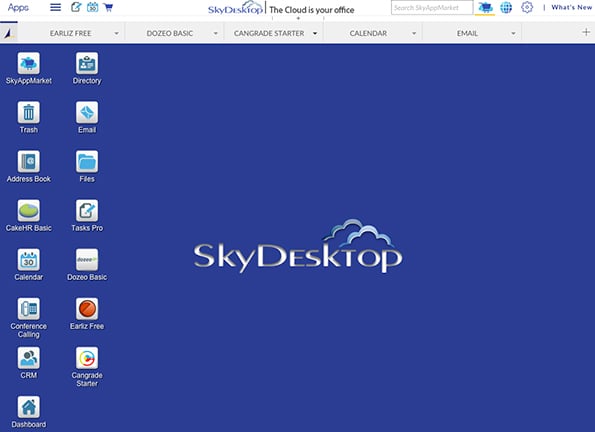Click the notepad edit icon in top bar

pos(76,7)
